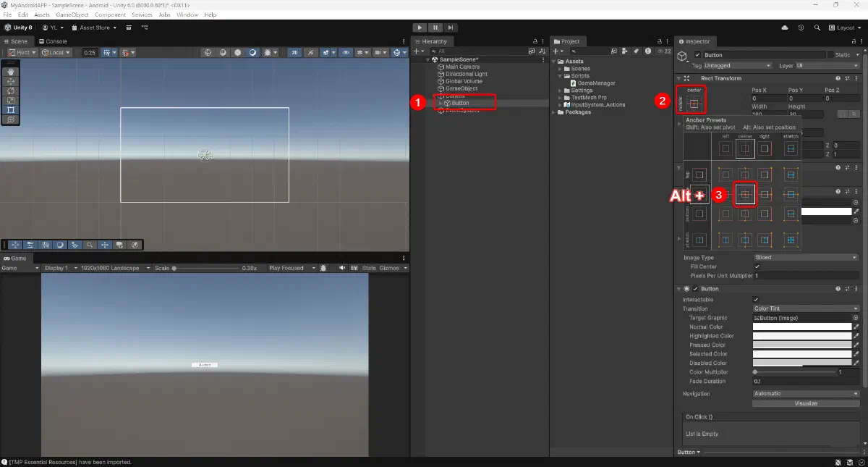Open the Transition Color Tint dropdown
This screenshot has height=467, width=868.
pyautogui.click(x=804, y=308)
